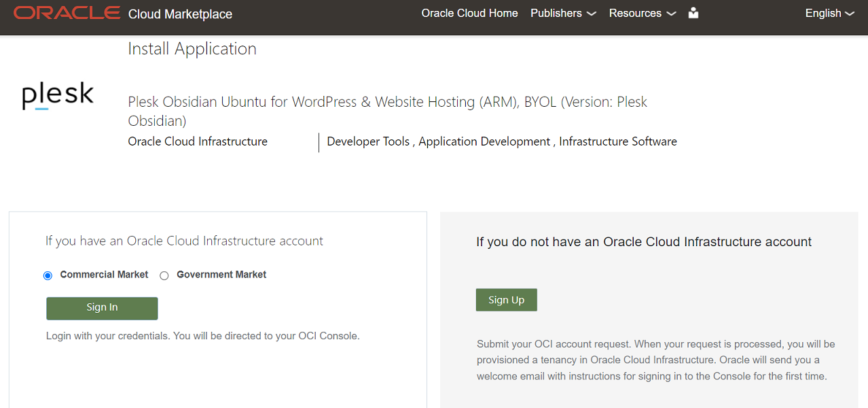The width and height of the screenshot is (868, 408).
Task: Open the Infrastructure Software category
Action: [x=617, y=141]
